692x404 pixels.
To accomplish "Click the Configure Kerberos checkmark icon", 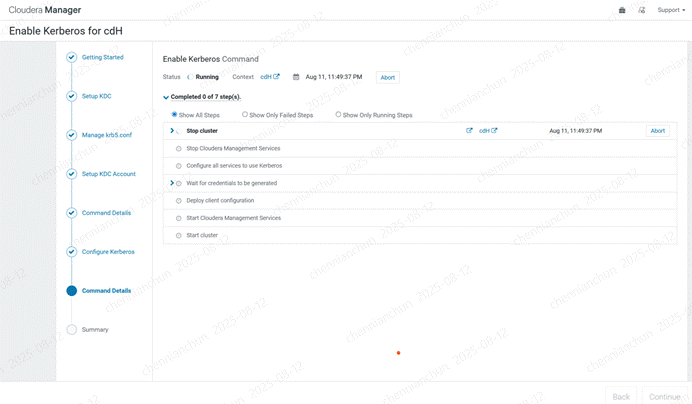I will tap(71, 252).
